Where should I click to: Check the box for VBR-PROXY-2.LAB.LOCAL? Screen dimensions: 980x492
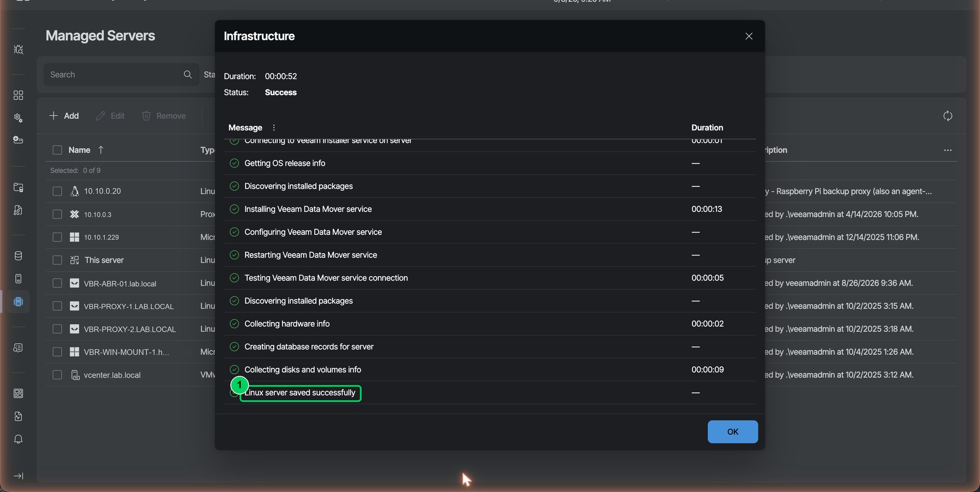pos(57,329)
